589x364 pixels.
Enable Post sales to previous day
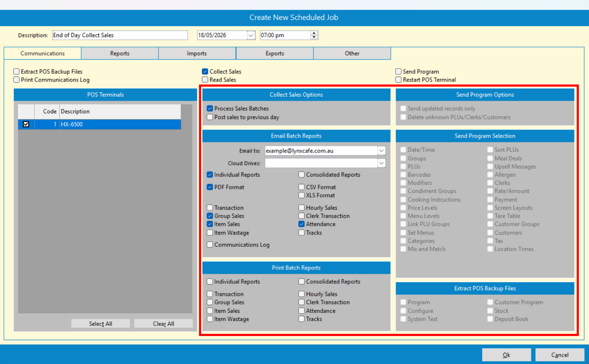click(x=210, y=117)
